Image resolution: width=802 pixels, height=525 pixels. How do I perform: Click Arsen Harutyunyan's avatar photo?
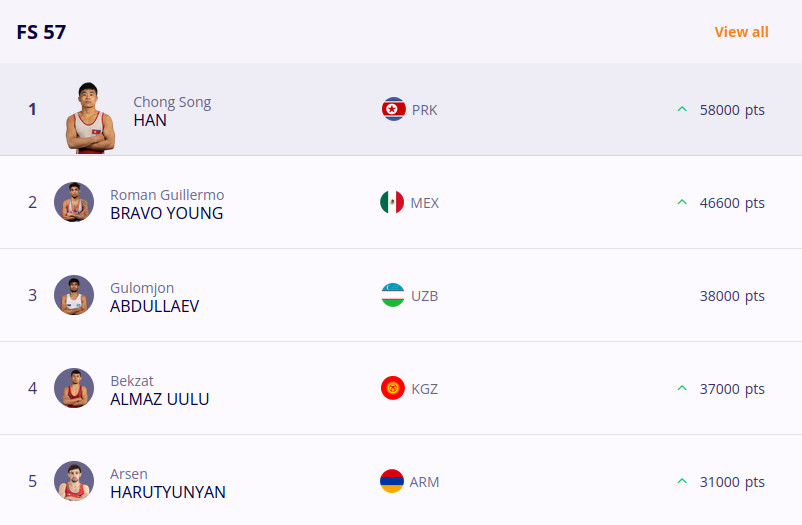(74, 481)
